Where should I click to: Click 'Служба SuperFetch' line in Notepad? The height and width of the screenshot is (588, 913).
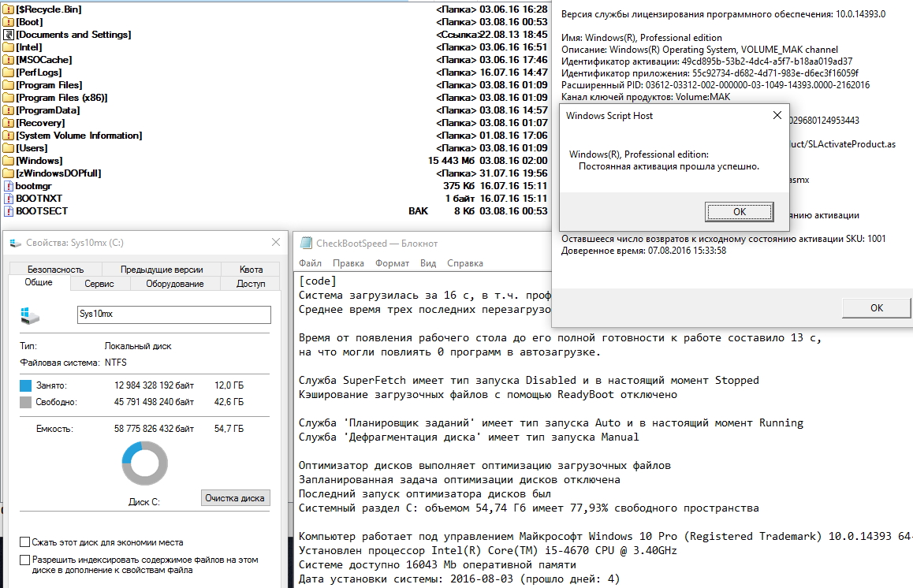529,380
